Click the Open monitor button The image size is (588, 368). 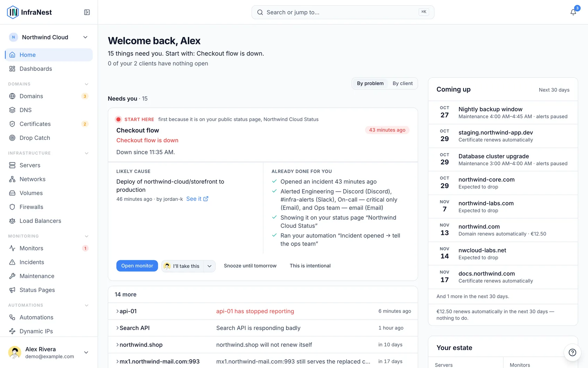pyautogui.click(x=137, y=266)
